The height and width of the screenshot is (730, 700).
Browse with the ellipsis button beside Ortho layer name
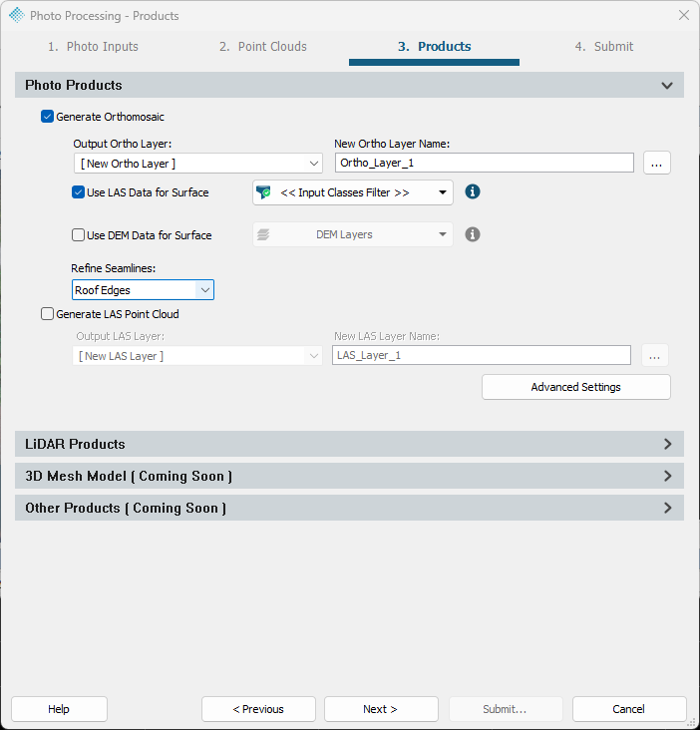(x=657, y=163)
